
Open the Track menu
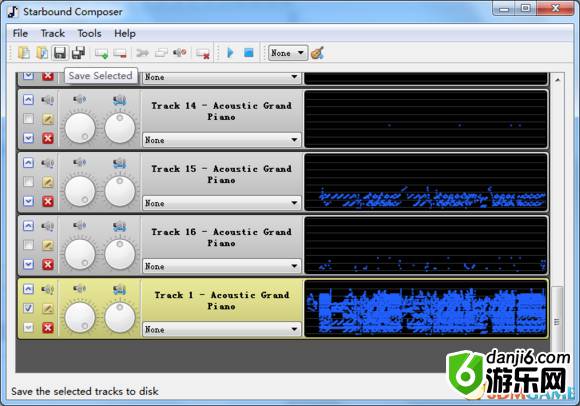point(53,33)
